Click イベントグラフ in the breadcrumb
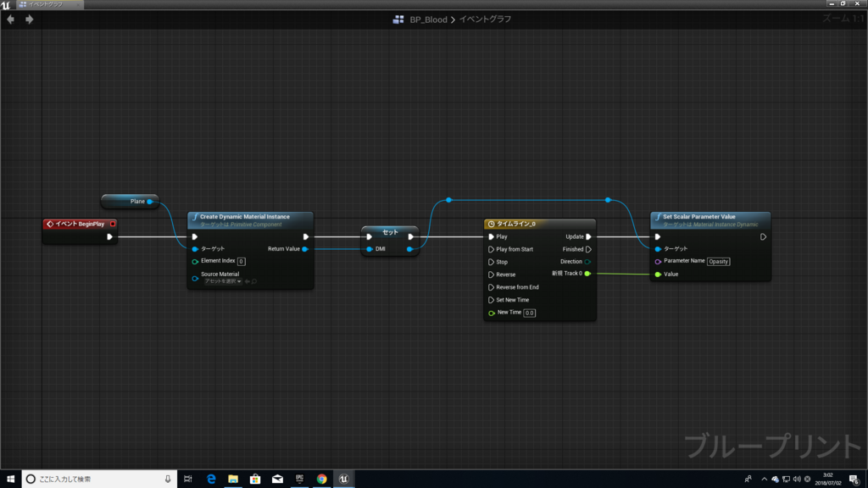Viewport: 868px width, 488px height. pos(485,19)
